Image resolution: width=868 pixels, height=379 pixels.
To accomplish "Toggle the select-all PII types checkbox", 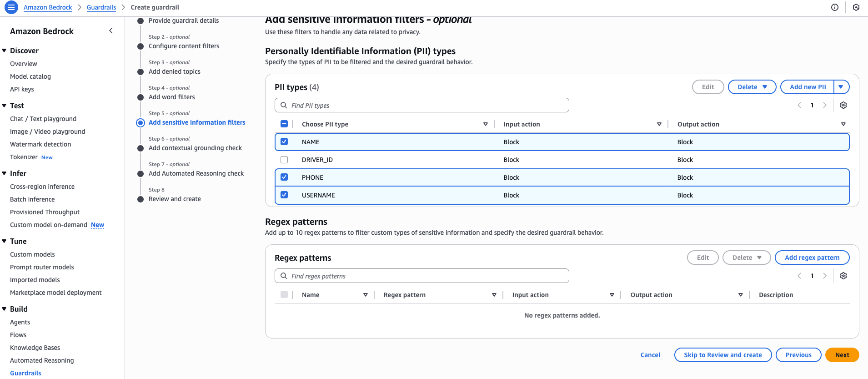I will [x=284, y=124].
